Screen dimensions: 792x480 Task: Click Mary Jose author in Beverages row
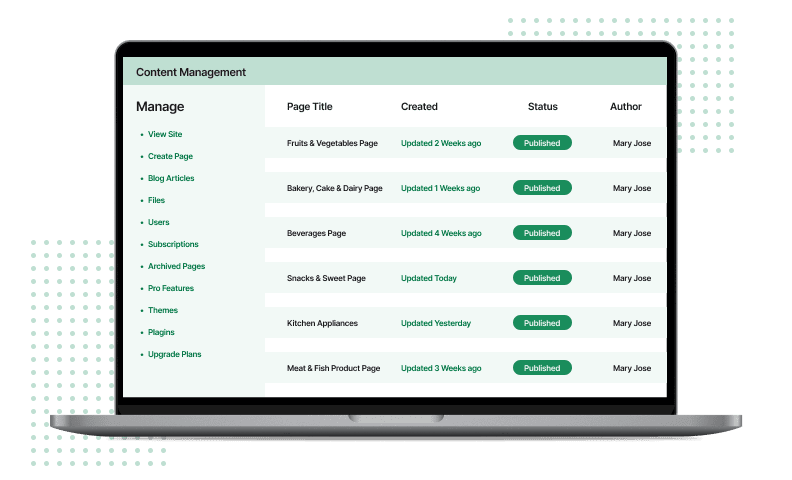click(632, 233)
